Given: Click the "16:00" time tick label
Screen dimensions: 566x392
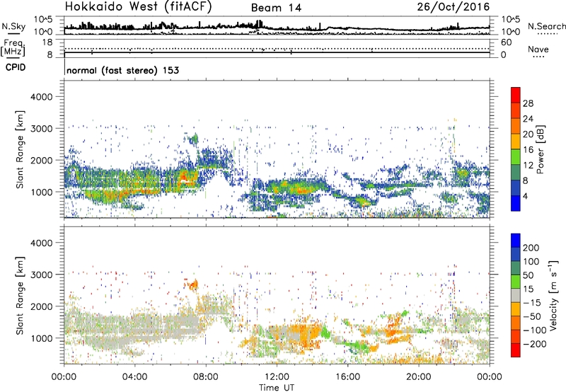Looking at the screenshot, I should (347, 377).
